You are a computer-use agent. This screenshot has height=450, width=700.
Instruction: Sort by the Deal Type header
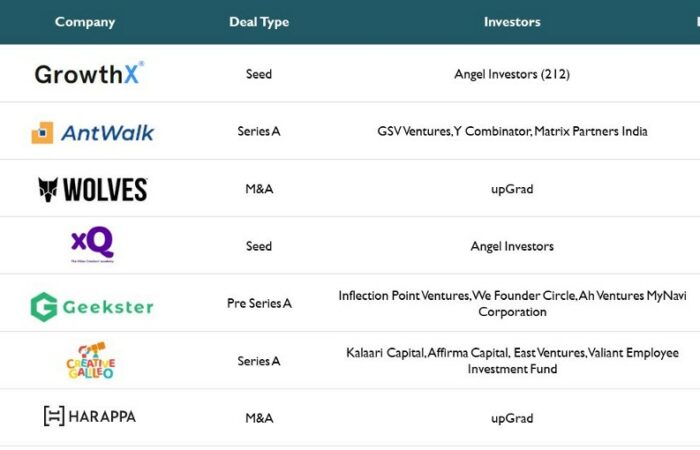258,22
